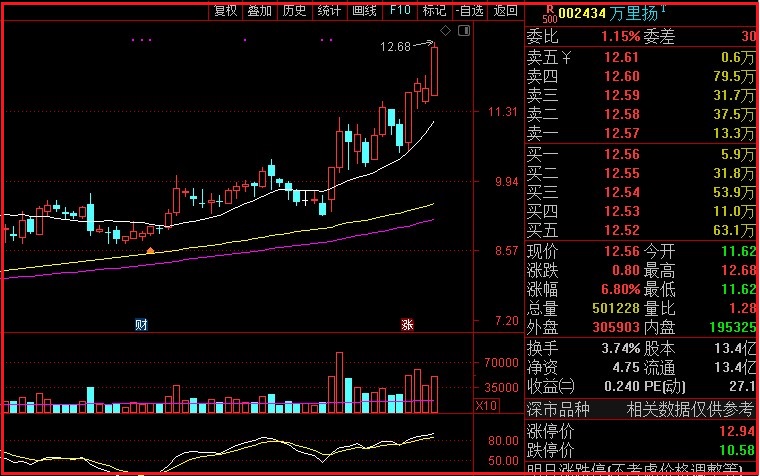Click the 9.94 price axis label

pos(507,182)
